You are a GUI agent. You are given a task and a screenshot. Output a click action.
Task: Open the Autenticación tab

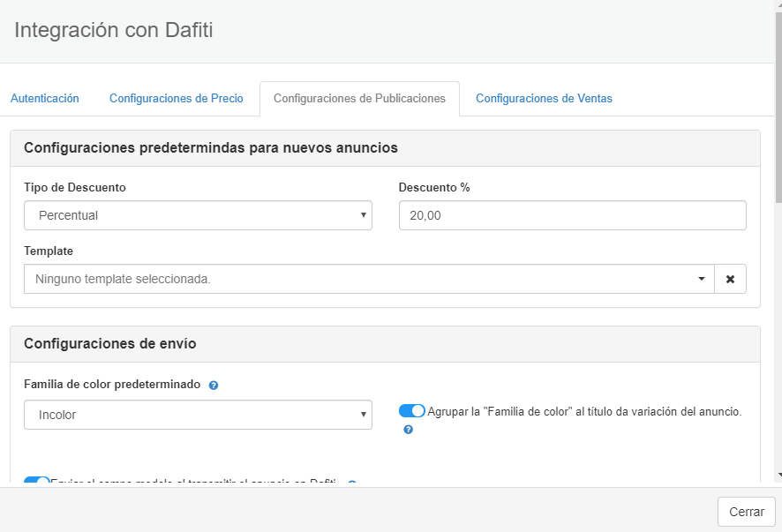[45, 98]
